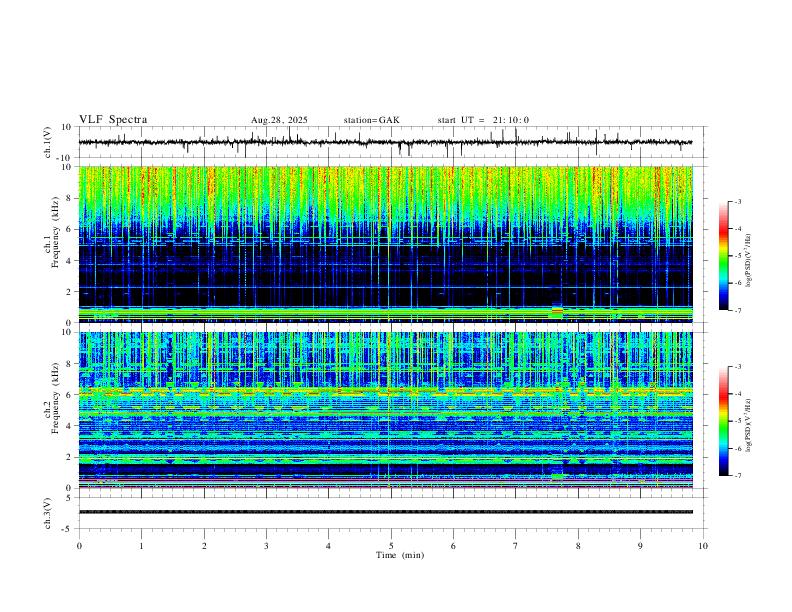Click the time axis tick label '10'
The width and height of the screenshot is (792, 612).
point(703,546)
